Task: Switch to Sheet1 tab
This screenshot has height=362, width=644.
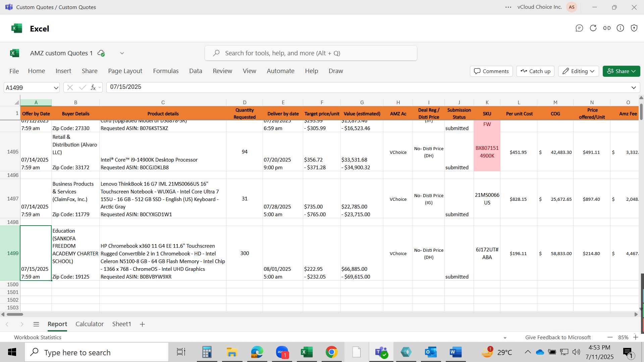Action: point(121,324)
